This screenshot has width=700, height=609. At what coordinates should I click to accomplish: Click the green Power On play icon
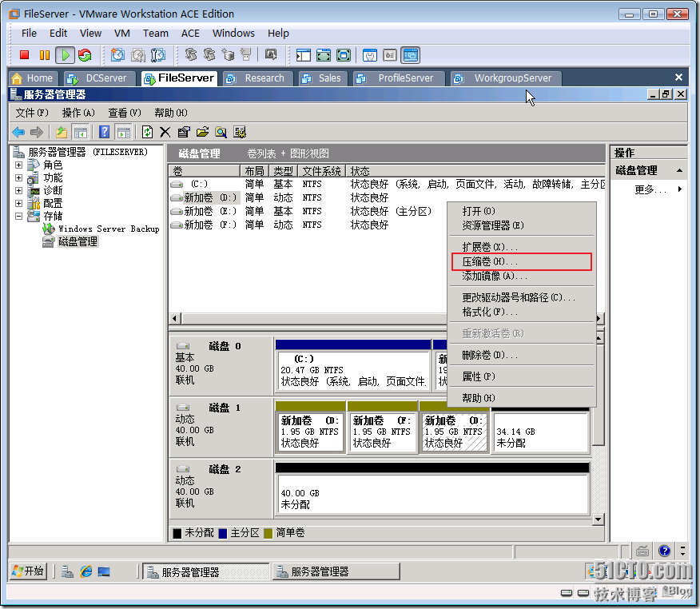[66, 55]
